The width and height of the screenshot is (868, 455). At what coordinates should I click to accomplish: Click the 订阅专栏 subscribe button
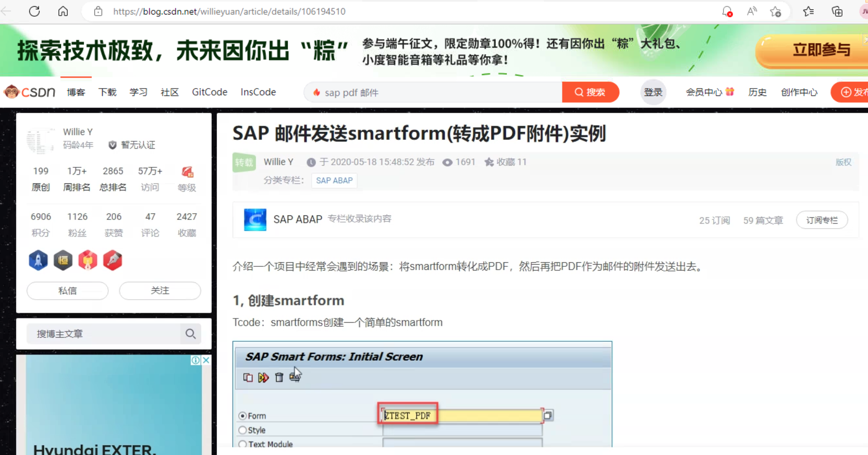coord(822,220)
